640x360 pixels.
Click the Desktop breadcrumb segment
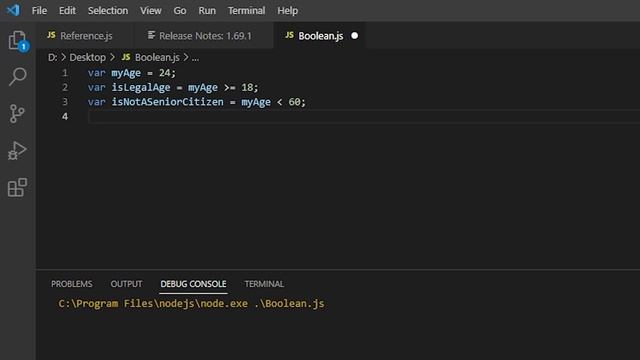pyautogui.click(x=87, y=58)
